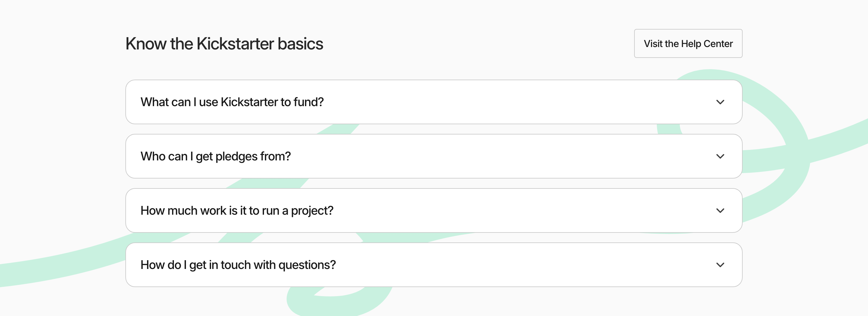Viewport: 868px width, 316px height.
Task: Toggle the second FAQ card about pledges
Action: click(x=434, y=156)
